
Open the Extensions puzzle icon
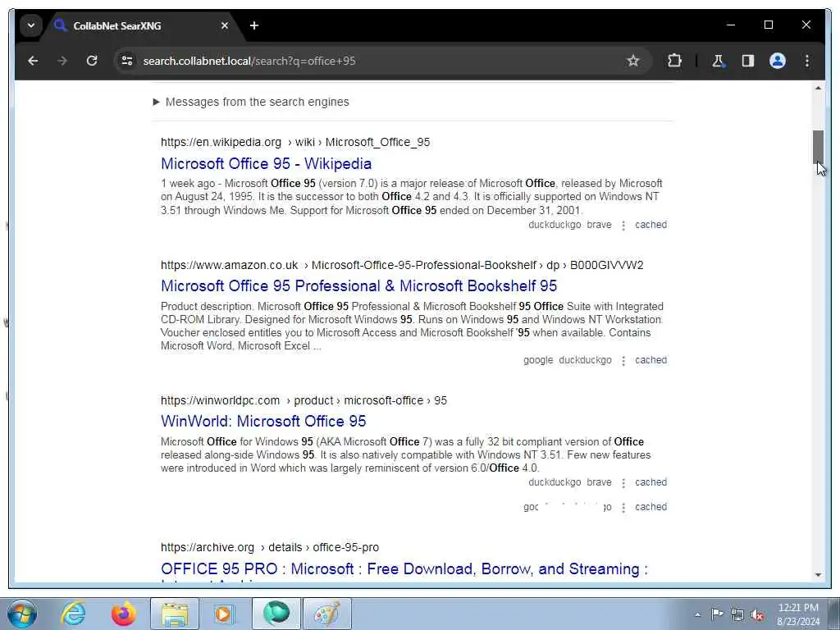pyautogui.click(x=674, y=61)
